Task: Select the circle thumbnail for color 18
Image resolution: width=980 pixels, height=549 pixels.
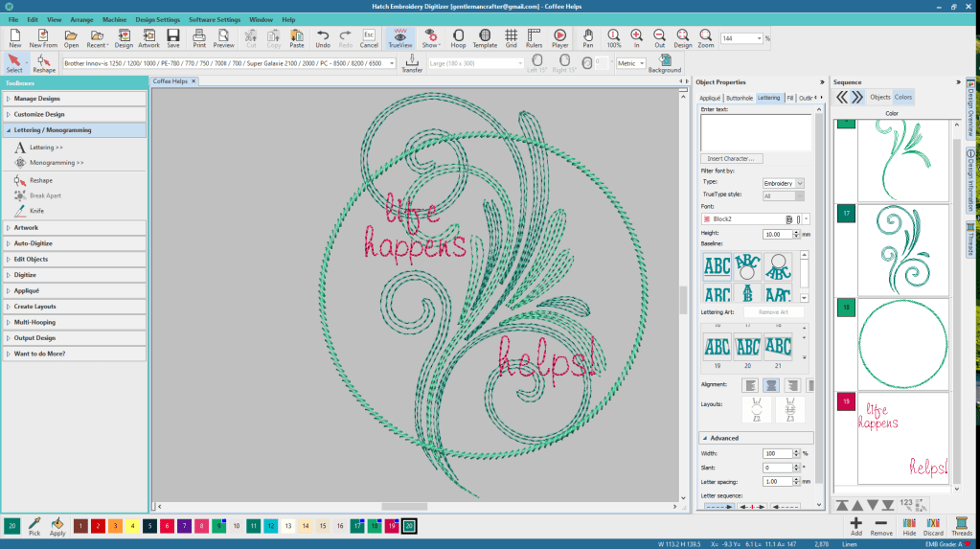Action: [902, 344]
